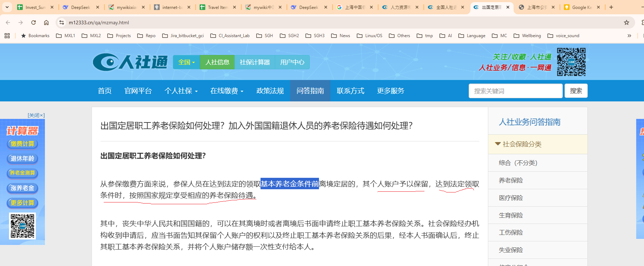Click the 人社通 site logo
644x266 pixels.
coord(130,62)
